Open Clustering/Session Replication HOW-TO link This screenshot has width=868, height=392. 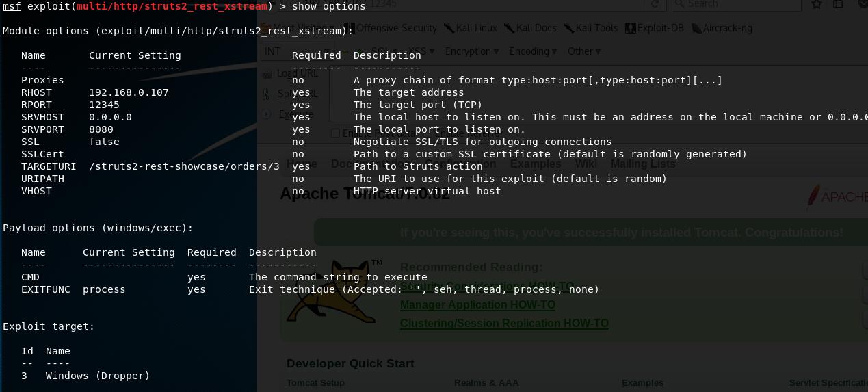504,323
